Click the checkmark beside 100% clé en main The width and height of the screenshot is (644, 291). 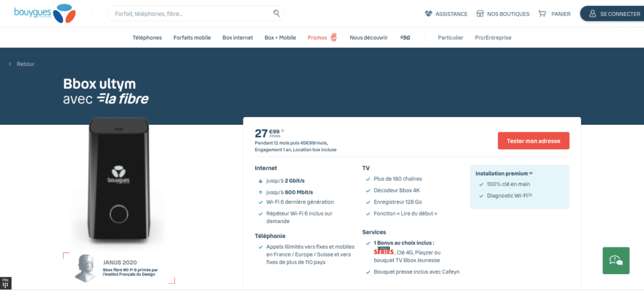click(481, 185)
